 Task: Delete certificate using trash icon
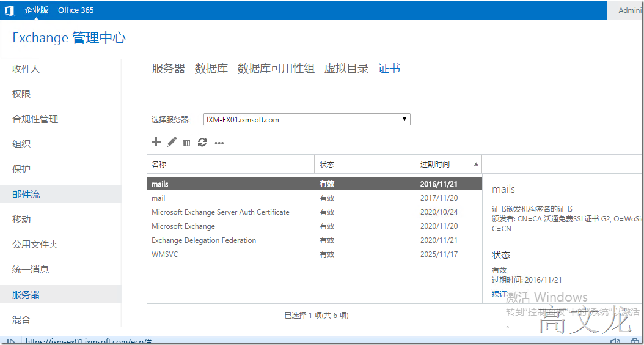(187, 143)
